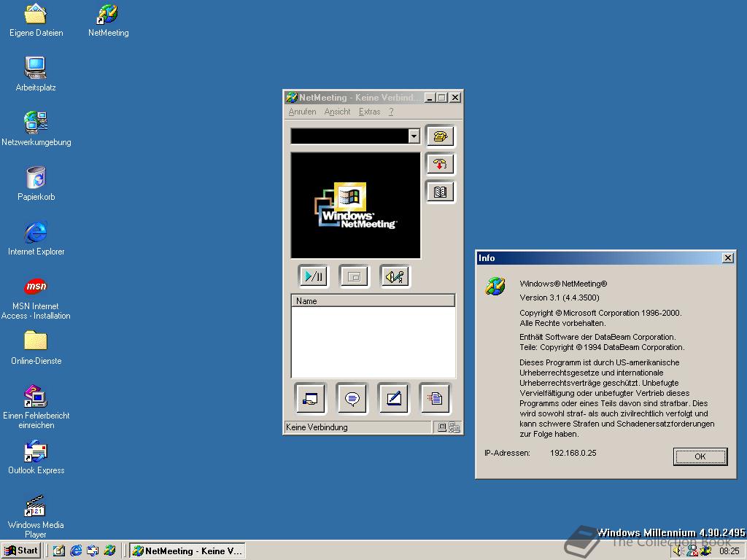Open the Anrufen menu
Image resolution: width=747 pixels, height=560 pixels.
coord(302,112)
